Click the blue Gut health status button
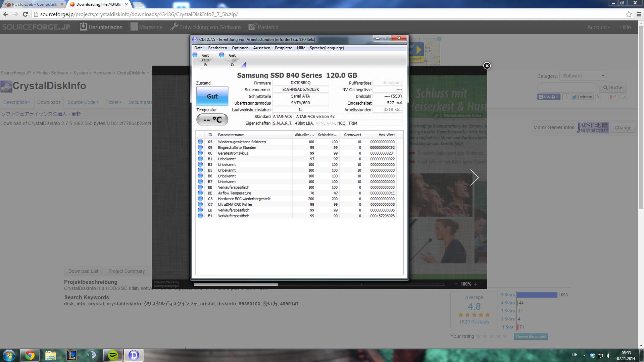Image resolution: width=644 pixels, height=362 pixels. tap(212, 96)
